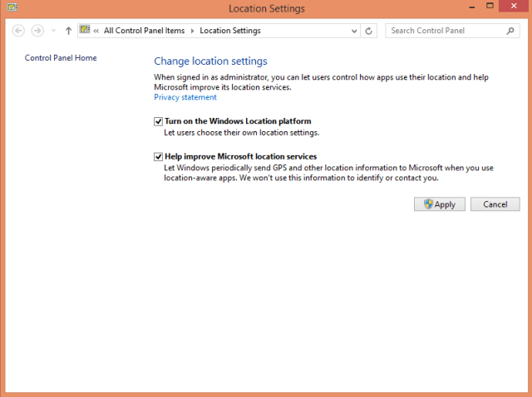Click the title bar Location Settings icon
The image size is (532, 397).
pos(12,7)
